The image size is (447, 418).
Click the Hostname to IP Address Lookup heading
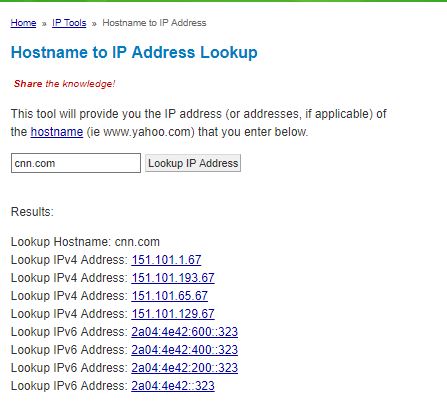(134, 53)
